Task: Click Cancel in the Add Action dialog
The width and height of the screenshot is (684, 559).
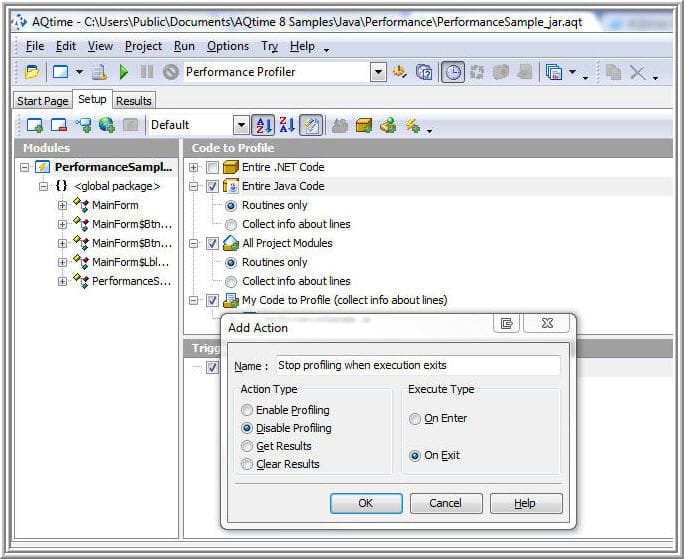Action: (445, 504)
